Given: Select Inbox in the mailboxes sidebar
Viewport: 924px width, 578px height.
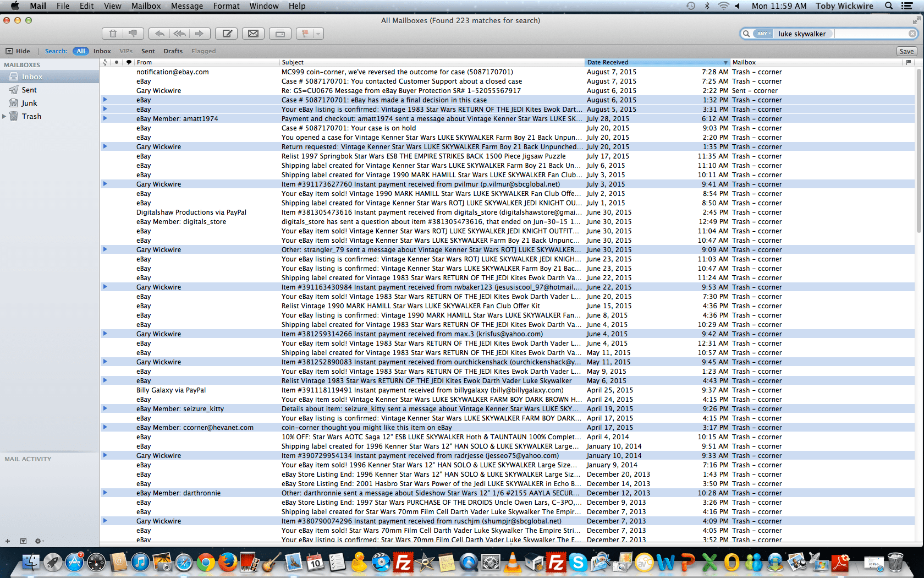Looking at the screenshot, I should pyautogui.click(x=50, y=77).
